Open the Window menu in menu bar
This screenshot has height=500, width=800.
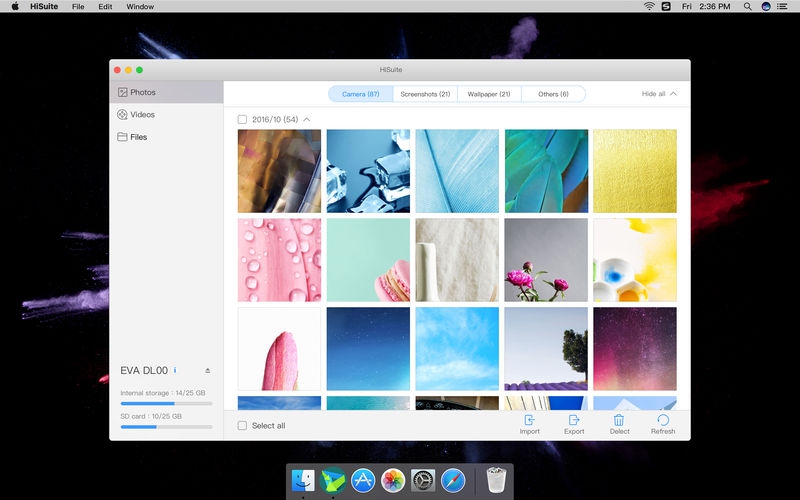(140, 6)
